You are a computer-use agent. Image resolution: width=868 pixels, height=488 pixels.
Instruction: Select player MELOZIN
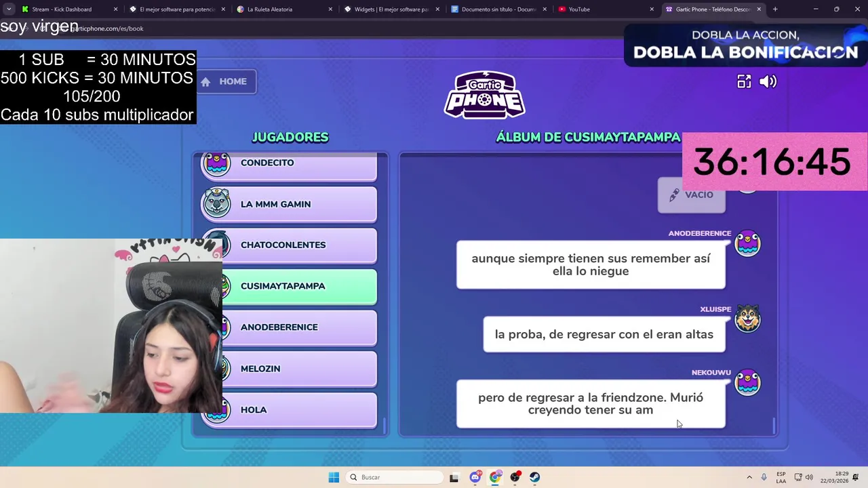pos(289,368)
